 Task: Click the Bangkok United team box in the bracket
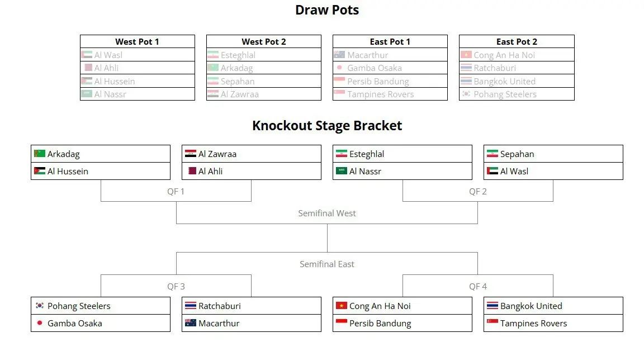(553, 306)
